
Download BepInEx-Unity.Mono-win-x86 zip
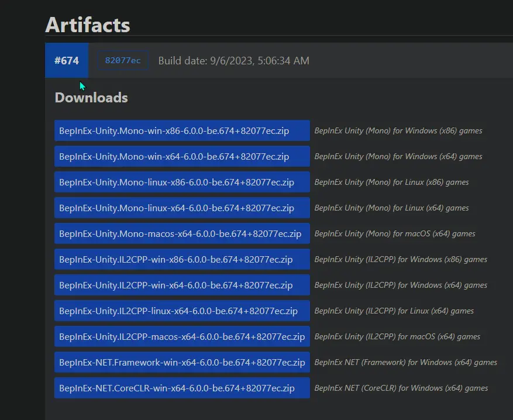[182, 130]
